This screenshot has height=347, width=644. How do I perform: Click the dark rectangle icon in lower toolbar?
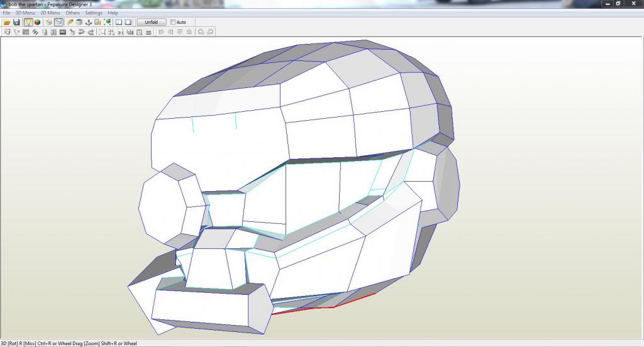(x=63, y=32)
